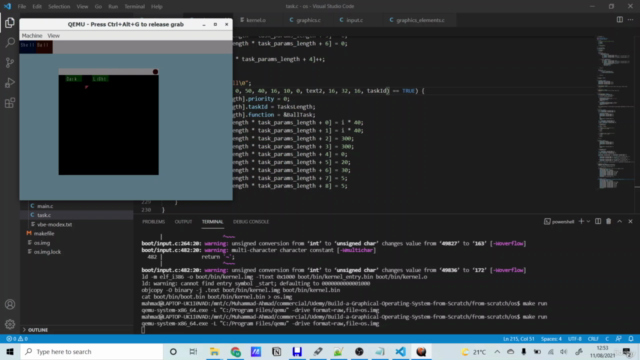The image size is (640, 360).
Task: Click Dark button in QEMU window
Action: 72,79
